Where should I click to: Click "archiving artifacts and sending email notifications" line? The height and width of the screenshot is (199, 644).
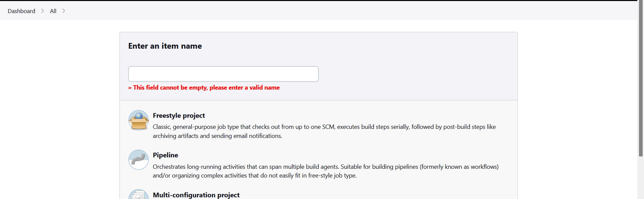tap(217, 136)
